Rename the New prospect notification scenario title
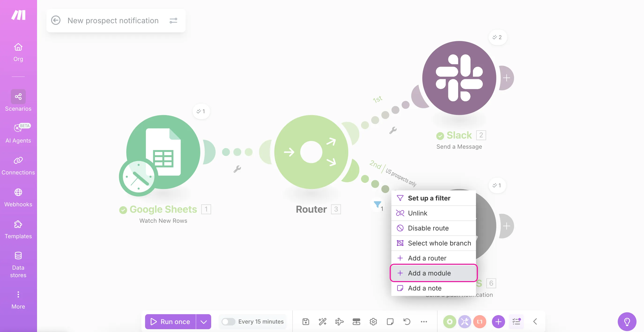The image size is (644, 332). pyautogui.click(x=113, y=20)
